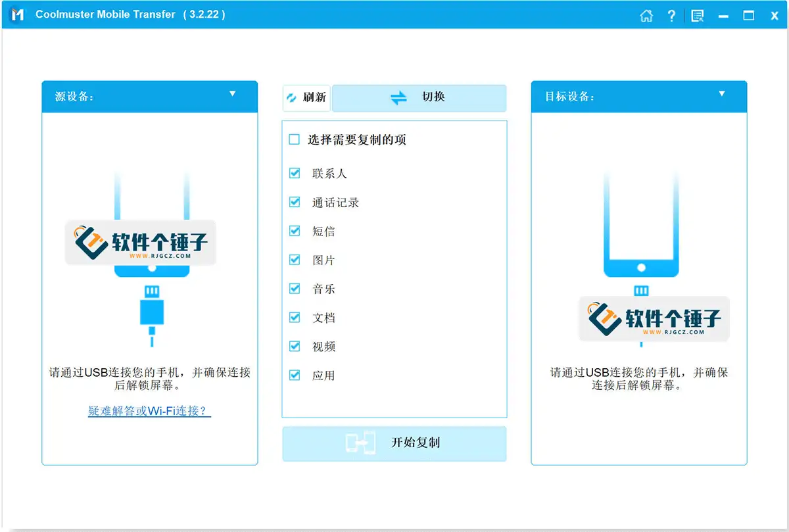Open the 疑难解答或Wi-Fi连接 link

click(x=150, y=411)
